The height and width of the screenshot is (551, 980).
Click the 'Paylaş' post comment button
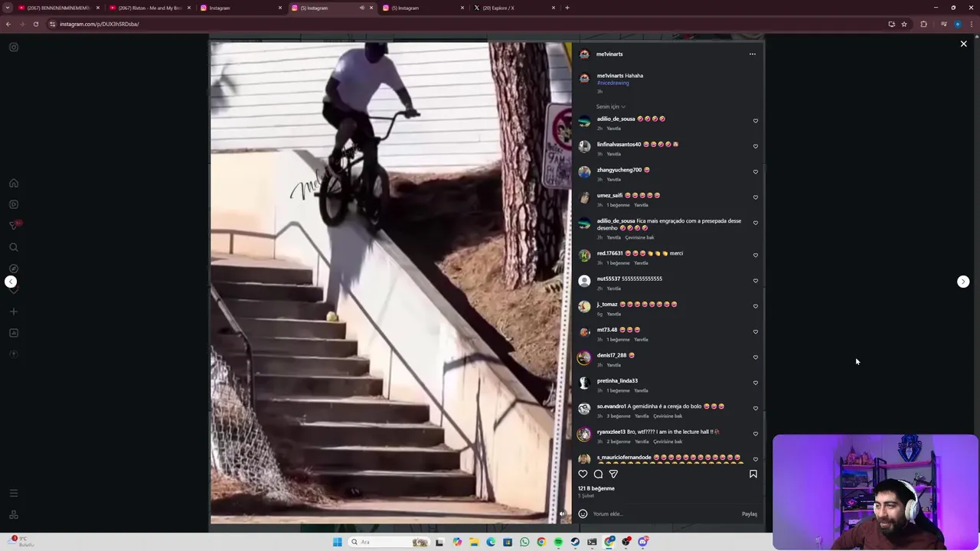click(x=750, y=514)
